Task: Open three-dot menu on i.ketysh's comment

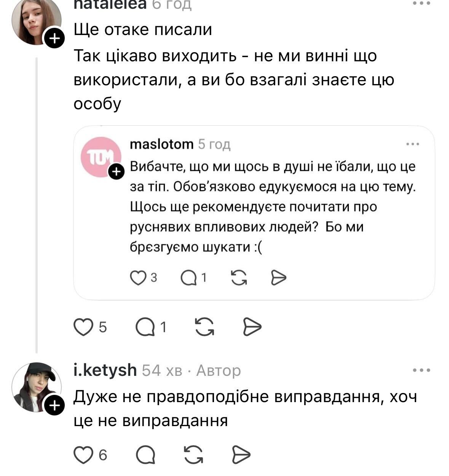Action: [x=422, y=370]
